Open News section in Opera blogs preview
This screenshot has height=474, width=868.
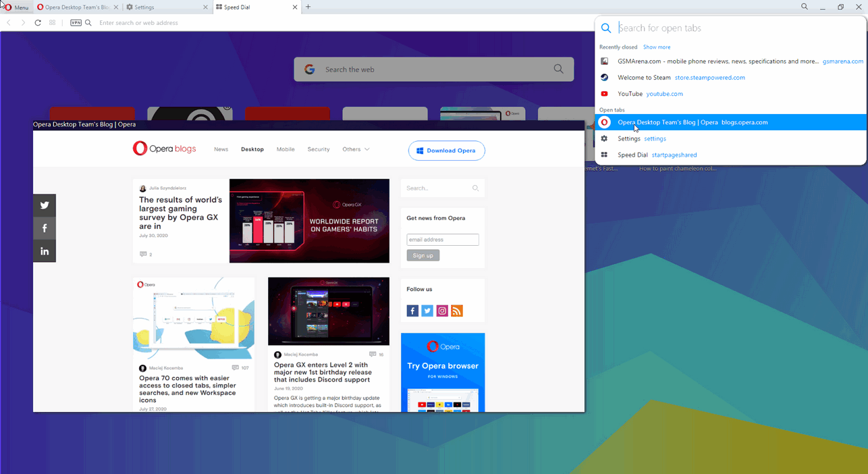tap(221, 149)
